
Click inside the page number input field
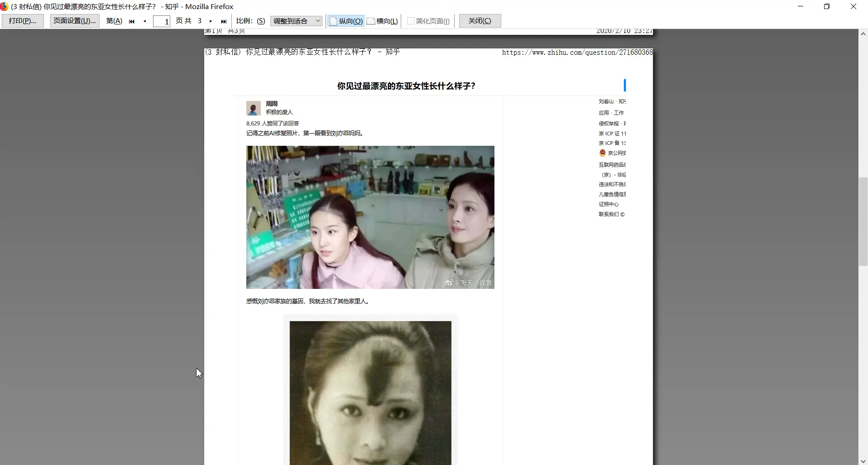(x=162, y=21)
